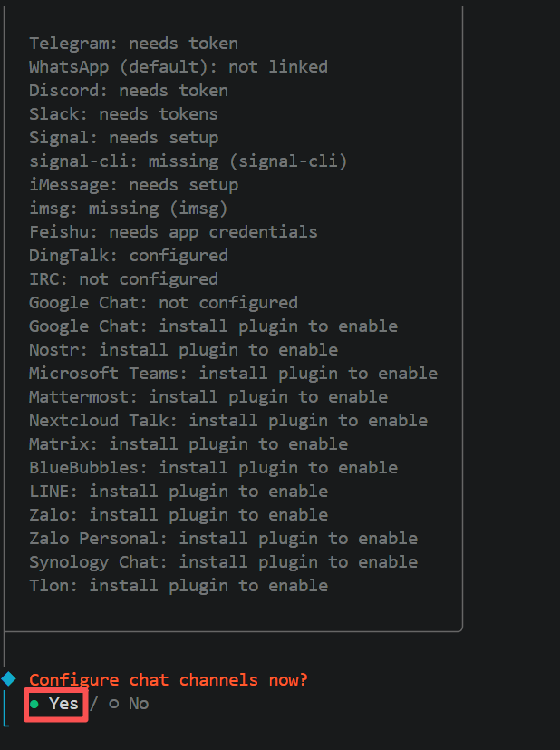The width and height of the screenshot is (560, 750).
Task: Click the DingTalk configured line
Action: 128,256
